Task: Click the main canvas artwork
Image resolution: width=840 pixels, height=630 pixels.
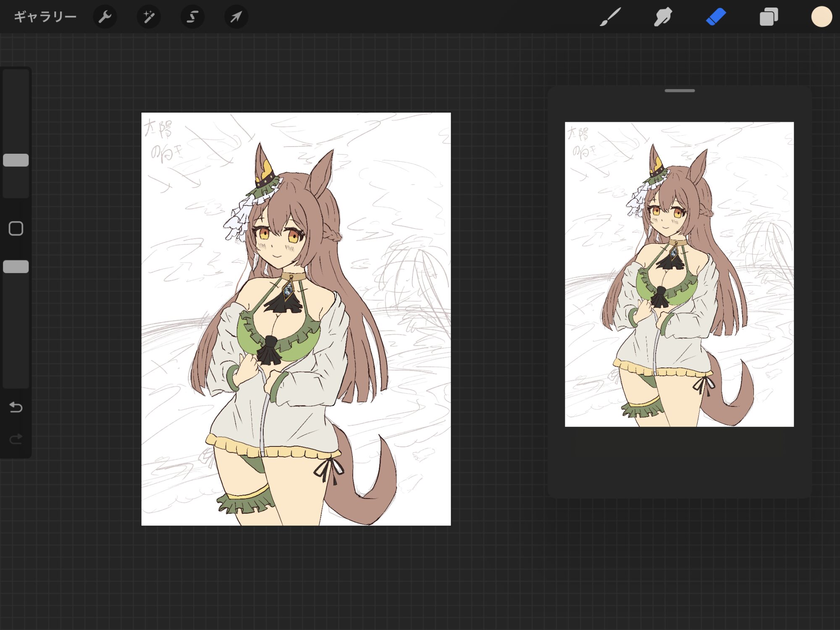Action: (296, 319)
